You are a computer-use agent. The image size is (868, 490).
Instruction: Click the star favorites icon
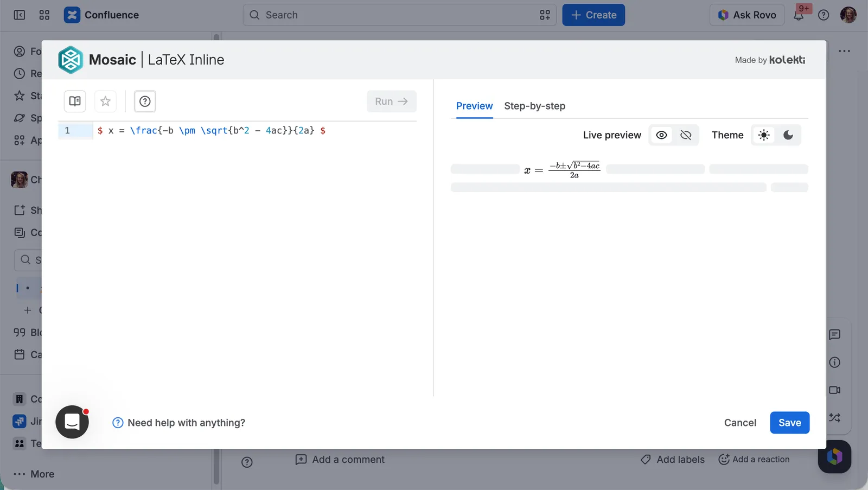[x=106, y=101]
